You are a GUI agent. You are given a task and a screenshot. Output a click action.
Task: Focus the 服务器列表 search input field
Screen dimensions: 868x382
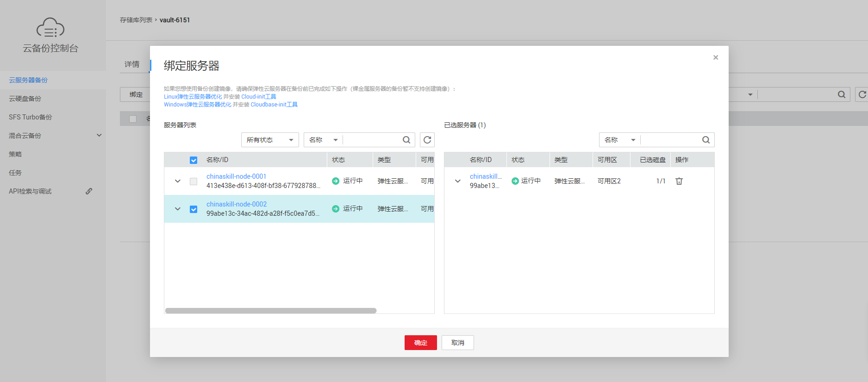click(x=372, y=140)
